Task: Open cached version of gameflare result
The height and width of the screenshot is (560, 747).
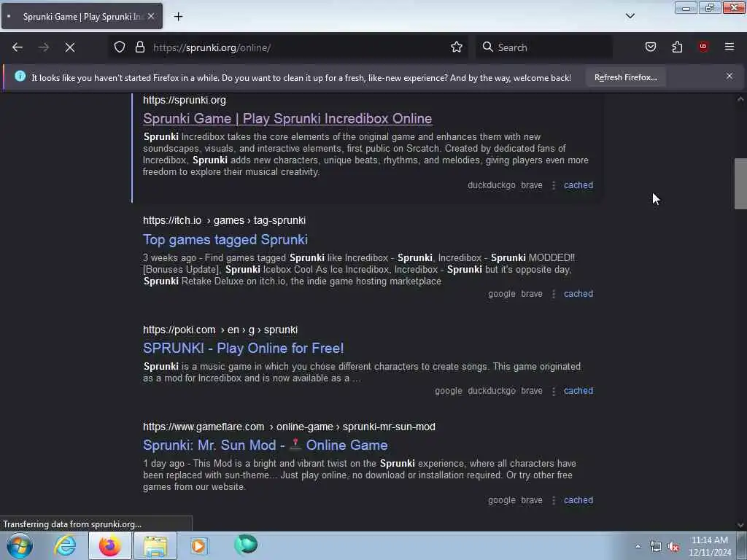Action: (578, 500)
